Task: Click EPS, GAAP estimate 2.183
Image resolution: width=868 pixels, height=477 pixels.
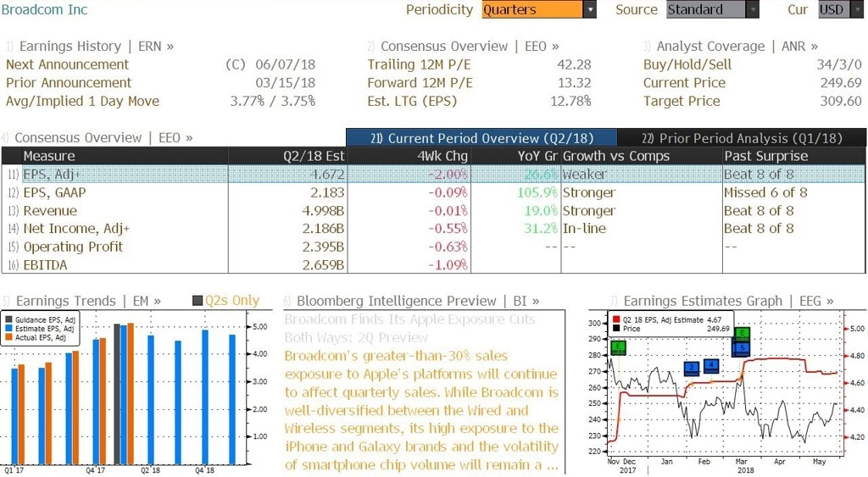Action: [x=326, y=192]
